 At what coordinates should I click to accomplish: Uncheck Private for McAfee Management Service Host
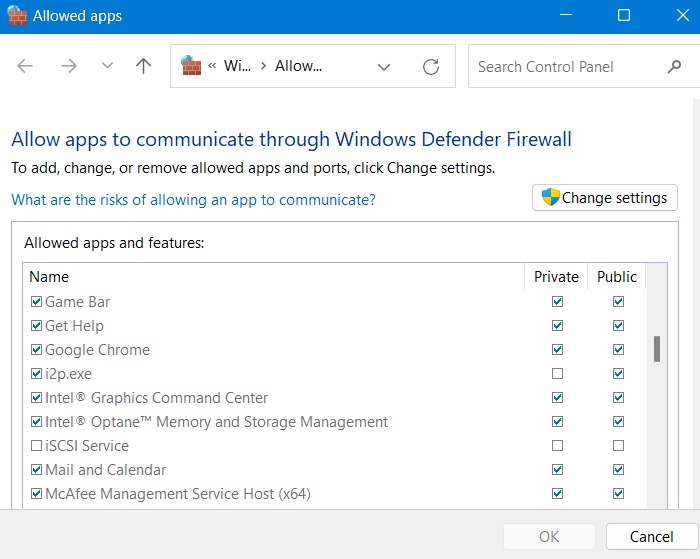pos(557,494)
